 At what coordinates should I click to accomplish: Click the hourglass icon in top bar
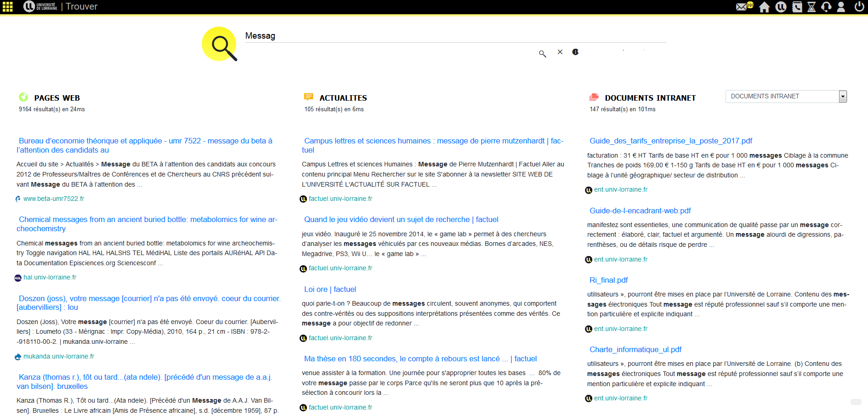[x=811, y=7]
